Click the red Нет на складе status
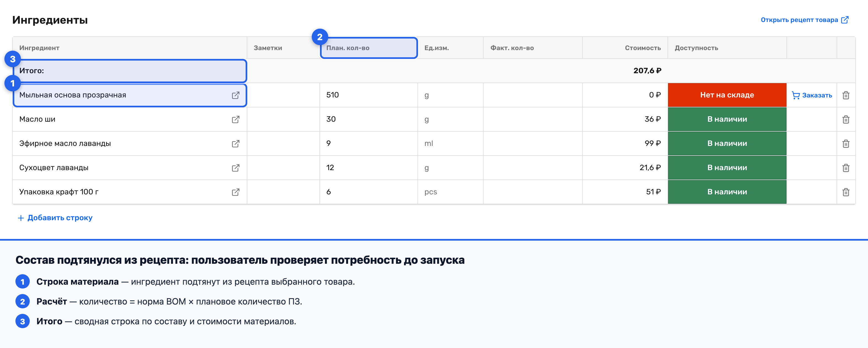Viewport: 868px width, 348px height. point(727,95)
